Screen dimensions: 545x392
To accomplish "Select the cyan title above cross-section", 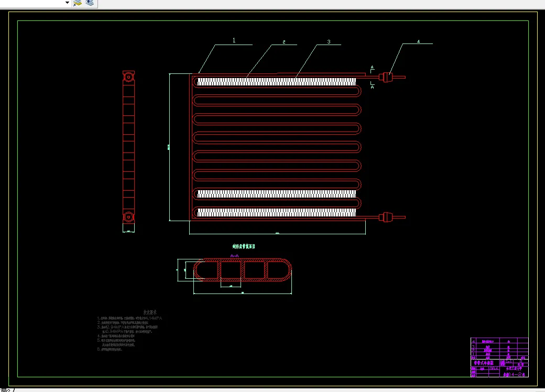I will click(x=244, y=246).
